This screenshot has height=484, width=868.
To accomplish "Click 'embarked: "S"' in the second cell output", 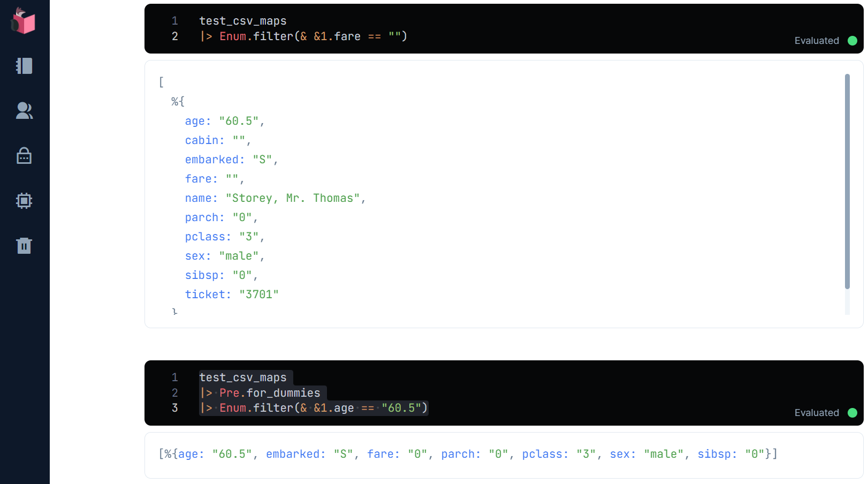I will coord(310,454).
